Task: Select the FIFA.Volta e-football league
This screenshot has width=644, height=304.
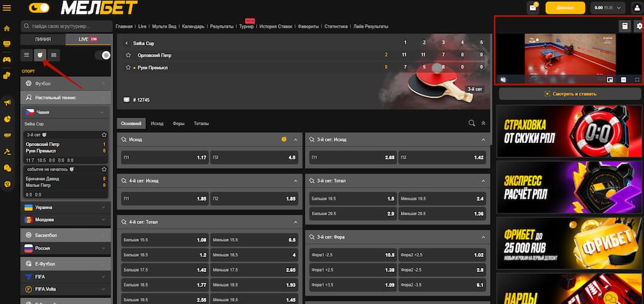Action: click(x=65, y=290)
